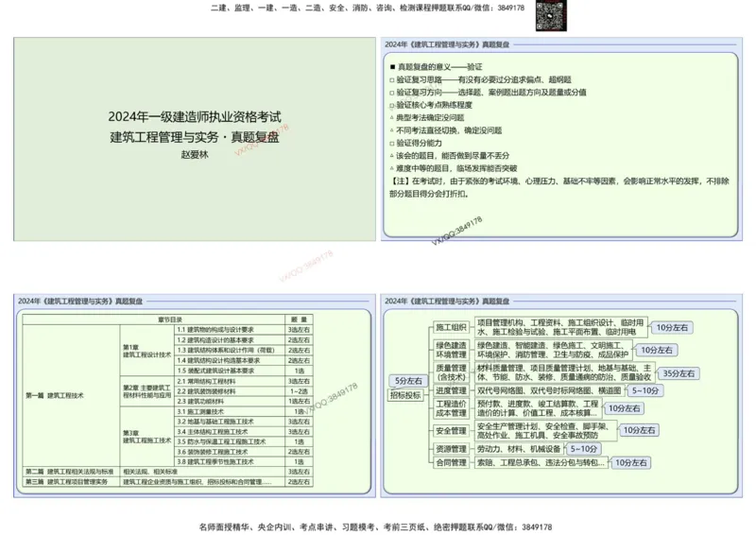
Task: Click the title slide by 赵爱林
Action: (x=195, y=139)
